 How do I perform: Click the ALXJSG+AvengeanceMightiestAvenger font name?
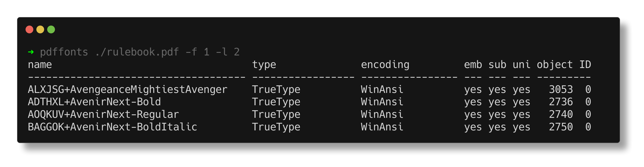(x=127, y=89)
